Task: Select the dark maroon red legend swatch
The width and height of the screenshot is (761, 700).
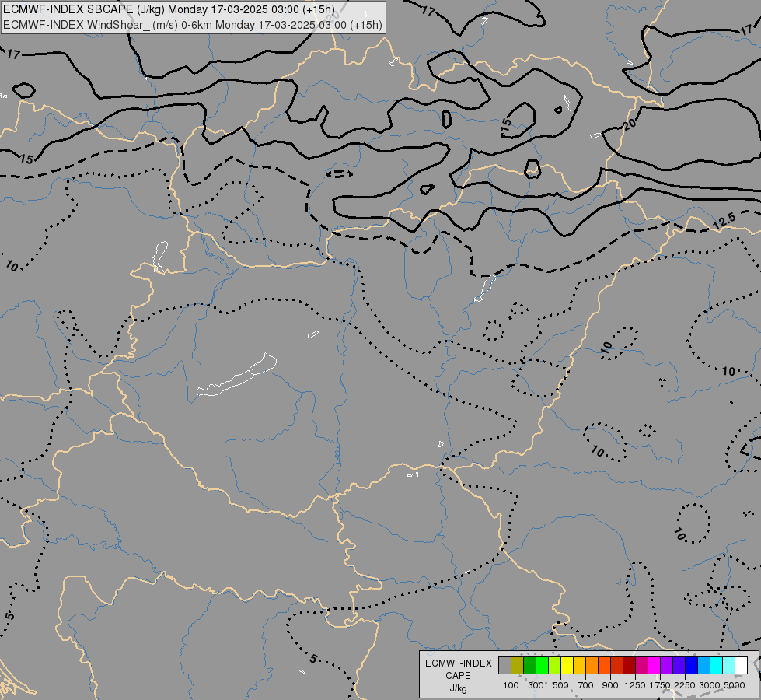Action: tap(630, 666)
